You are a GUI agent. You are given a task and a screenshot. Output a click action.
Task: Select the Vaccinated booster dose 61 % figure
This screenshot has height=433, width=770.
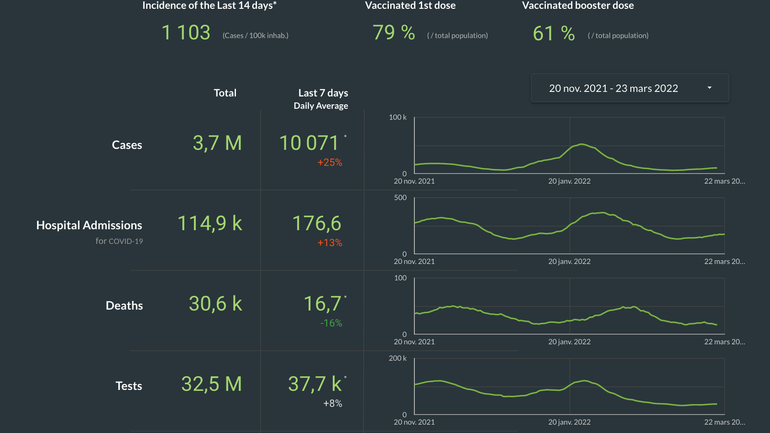tap(553, 33)
